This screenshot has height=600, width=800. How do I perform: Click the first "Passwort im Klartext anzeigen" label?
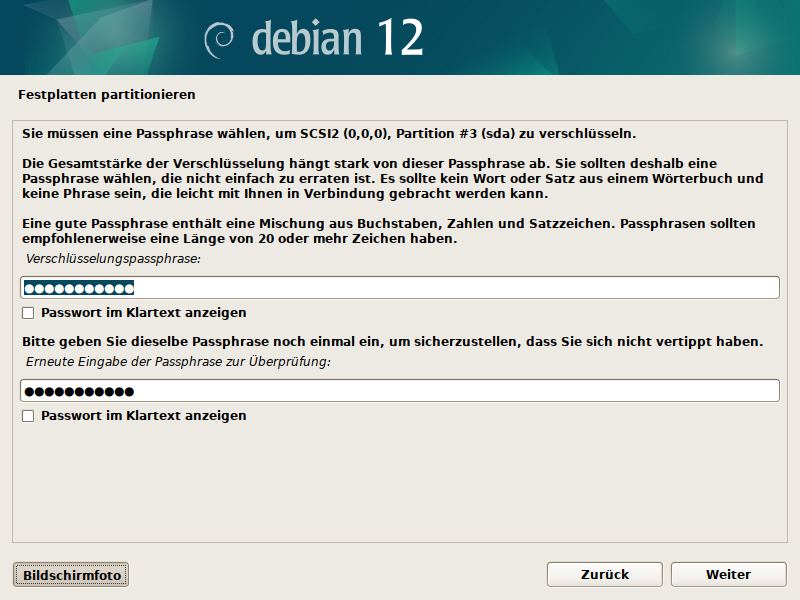point(143,313)
